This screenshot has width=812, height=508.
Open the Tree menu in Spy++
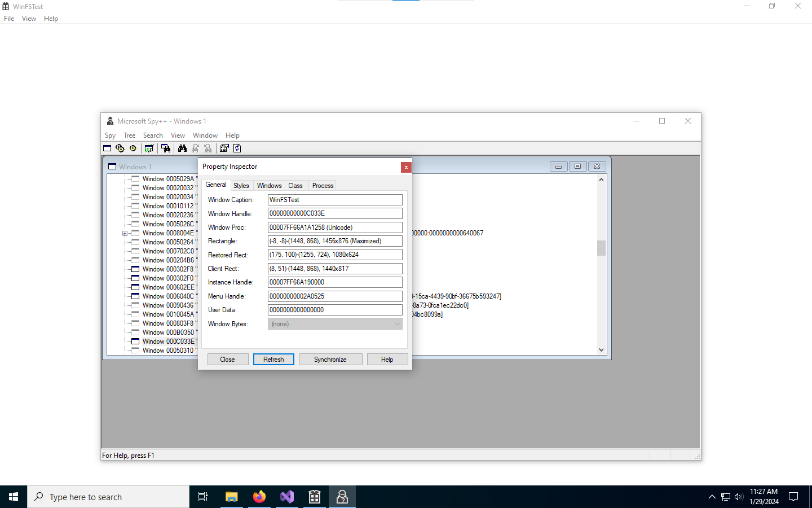pyautogui.click(x=130, y=135)
